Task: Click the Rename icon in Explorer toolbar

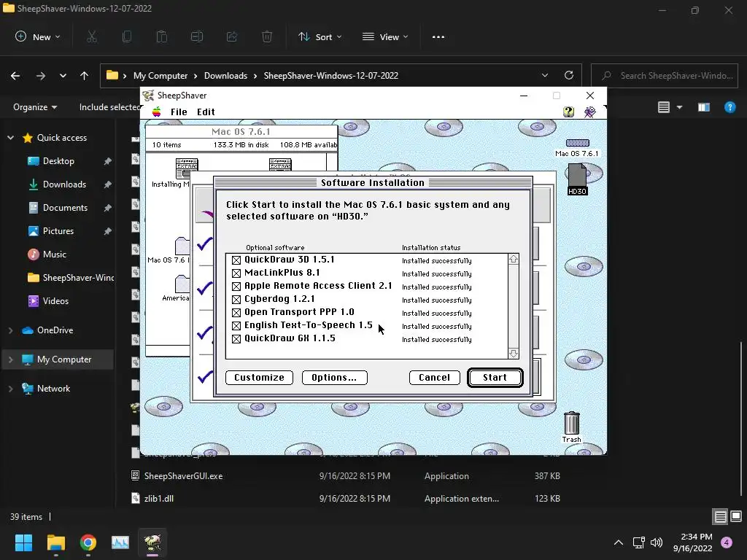Action: tap(197, 36)
